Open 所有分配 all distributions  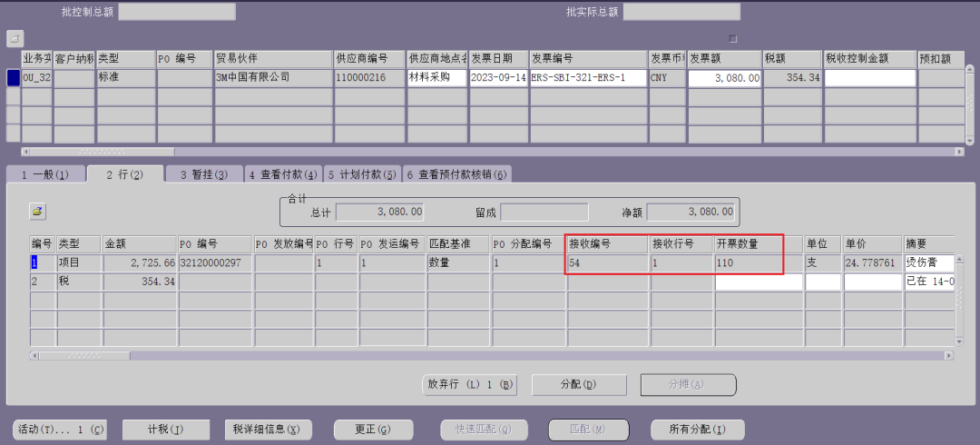click(698, 430)
